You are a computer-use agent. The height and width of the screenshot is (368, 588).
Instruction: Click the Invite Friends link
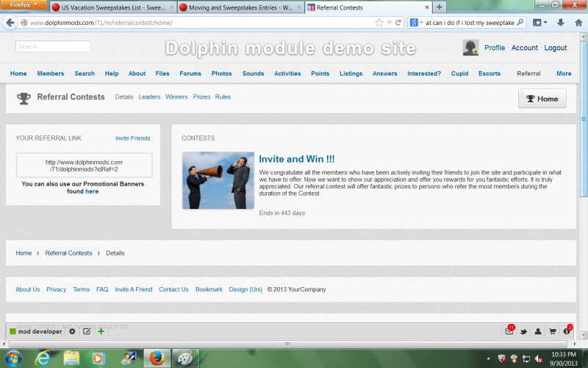(x=133, y=138)
